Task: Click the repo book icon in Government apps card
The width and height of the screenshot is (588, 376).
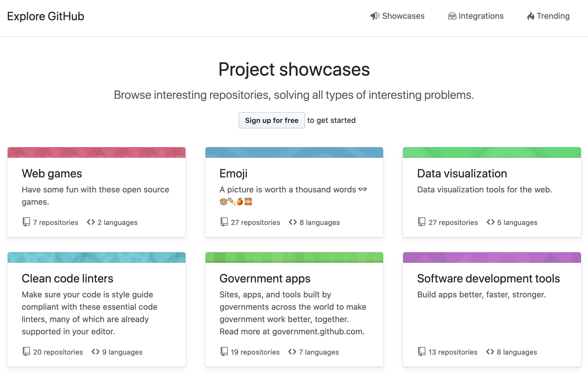Action: [x=224, y=352]
